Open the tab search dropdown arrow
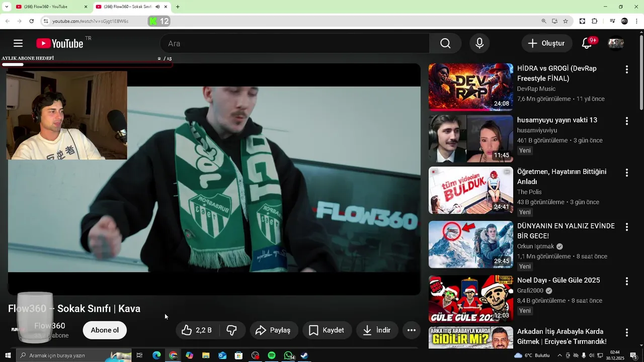 tap(7, 7)
